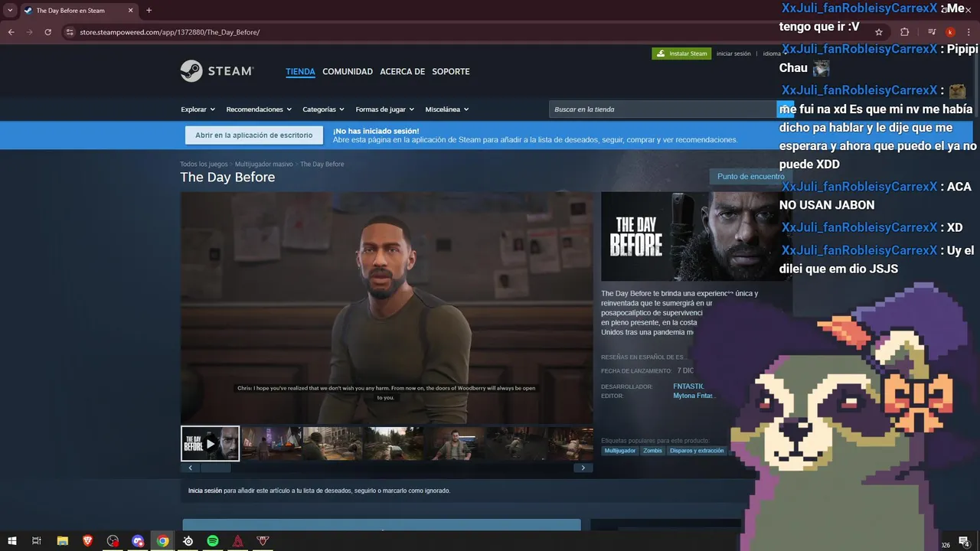Expand the Explorar dropdown menu
Screen dimensions: 980x551
(198, 109)
